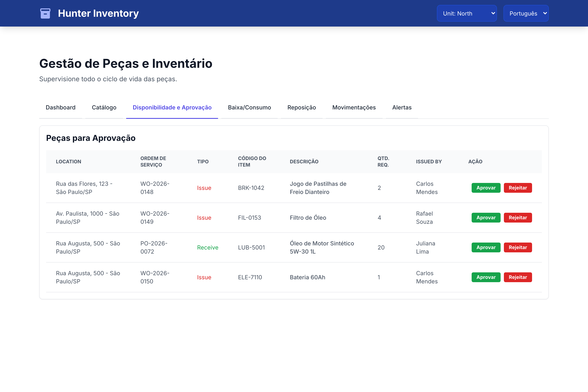
Task: Select the Disponibilidade e Aprovação tab
Action: tap(172, 108)
